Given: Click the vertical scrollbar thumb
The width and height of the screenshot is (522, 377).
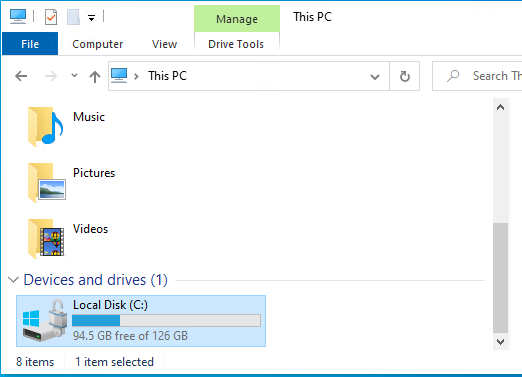Looking at the screenshot, I should [500, 278].
